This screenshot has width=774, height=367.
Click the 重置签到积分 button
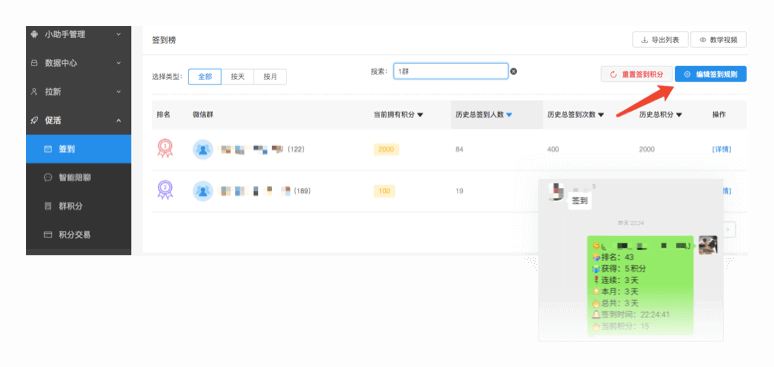click(x=636, y=74)
